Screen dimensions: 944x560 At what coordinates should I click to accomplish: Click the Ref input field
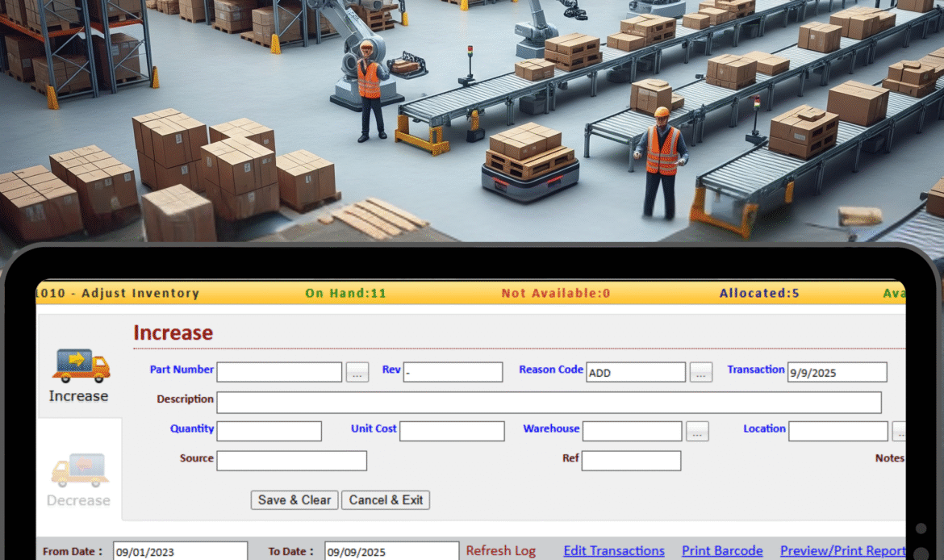[631, 460]
